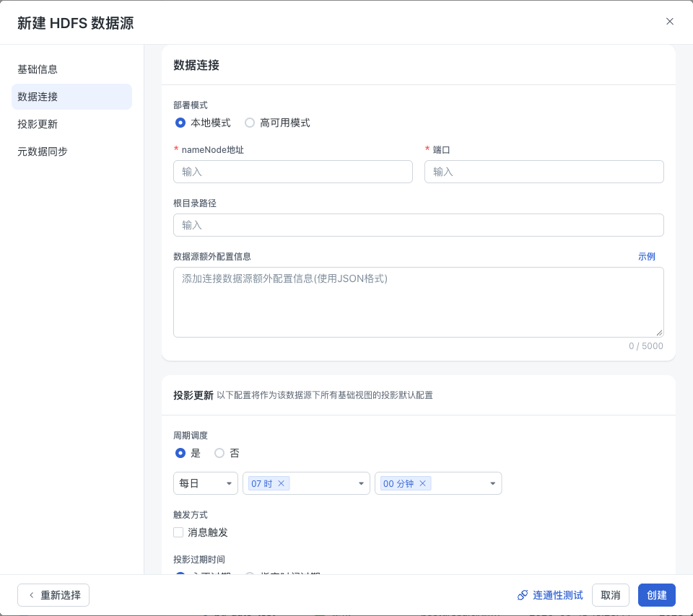This screenshot has height=616, width=693.
Task: Set 周期调度 to 是
Action: tap(180, 453)
